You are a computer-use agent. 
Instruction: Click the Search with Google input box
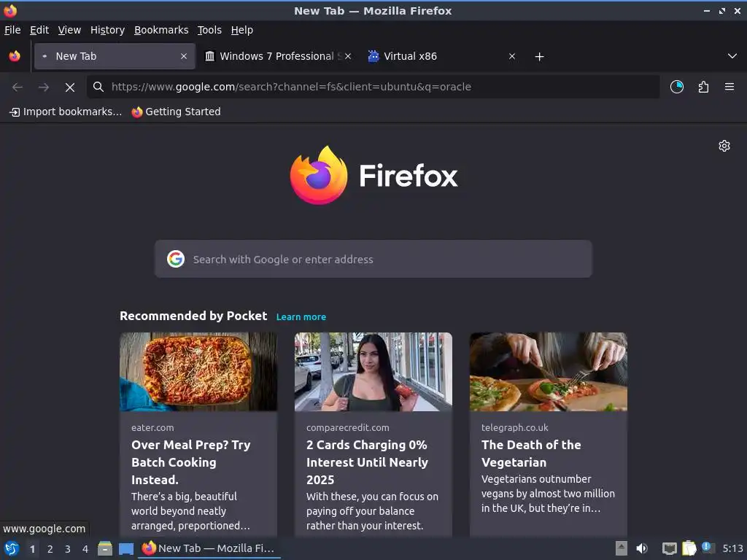[x=373, y=259]
